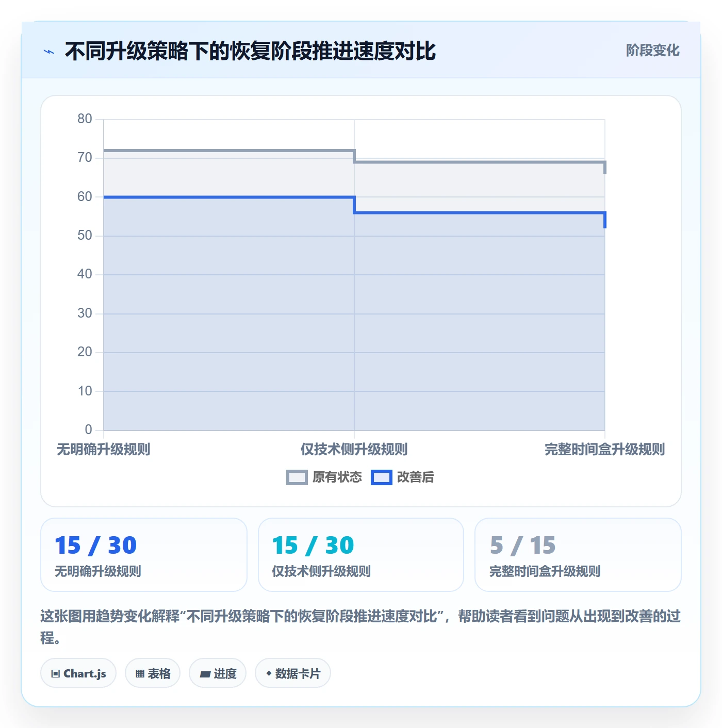
Task: Click the table grid icon in 表格 tag
Action: [140, 673]
